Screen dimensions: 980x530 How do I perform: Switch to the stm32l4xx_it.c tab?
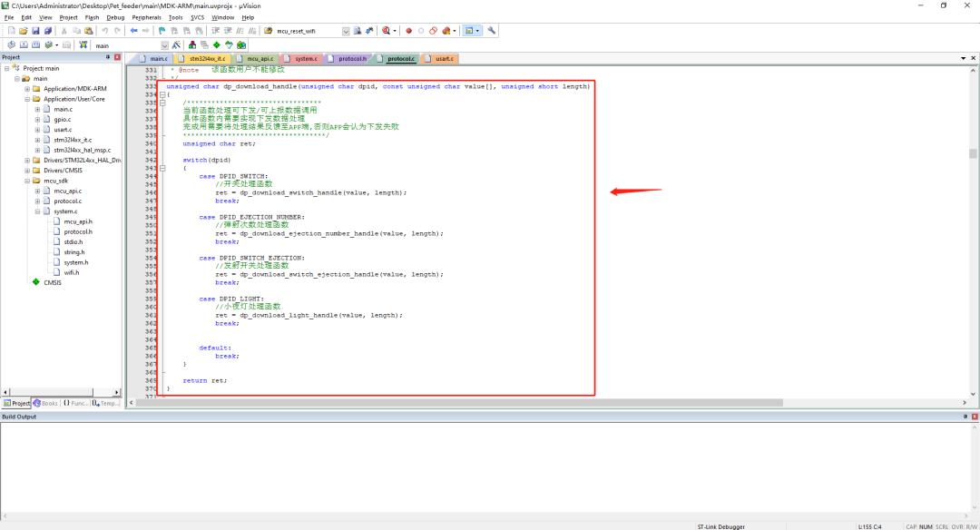pos(202,58)
